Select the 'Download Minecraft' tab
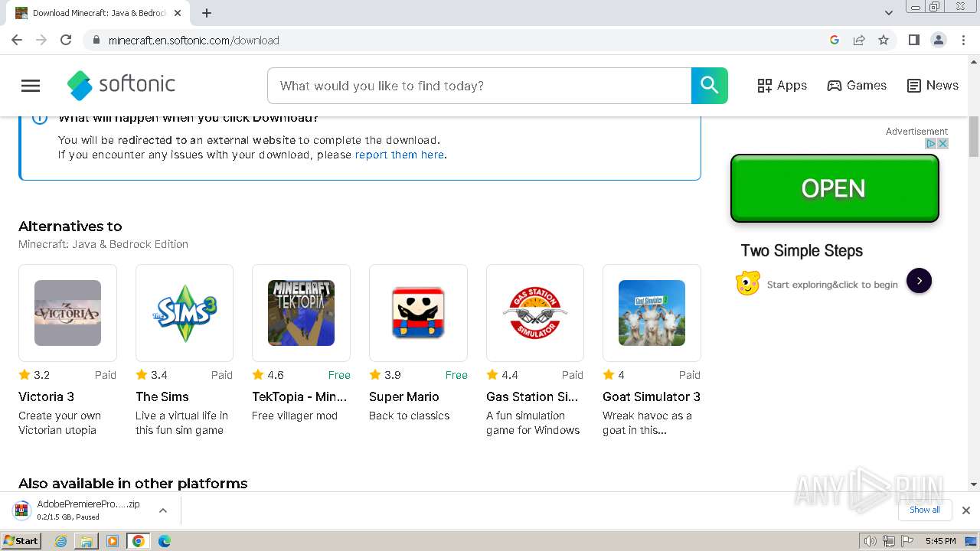Viewport: 980px width, 551px height. click(100, 13)
